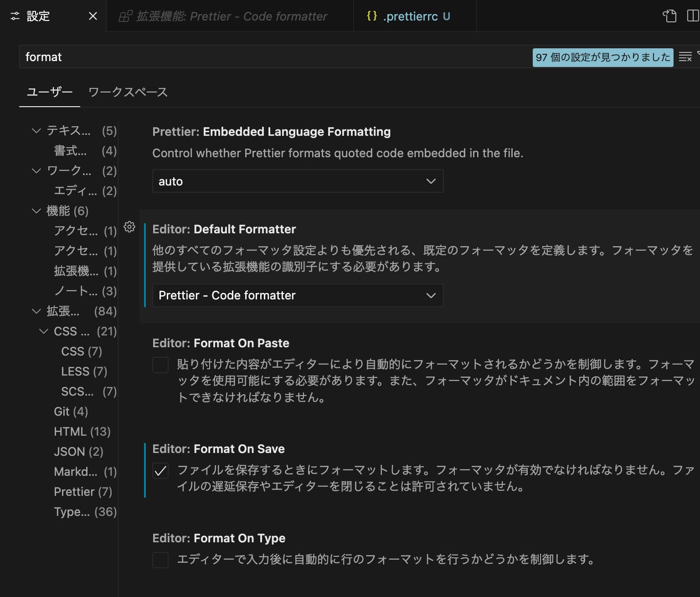700x597 pixels.
Task: Select JSON (2) in settings tree
Action: 78,452
